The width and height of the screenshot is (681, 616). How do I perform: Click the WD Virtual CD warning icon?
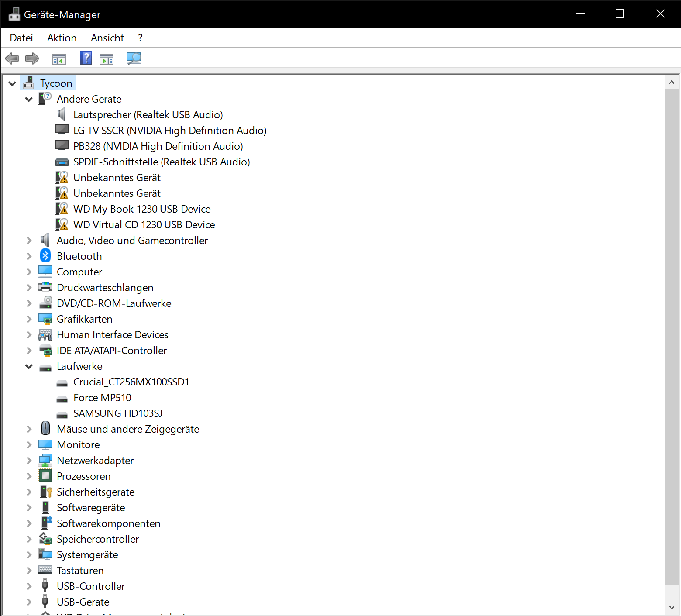[x=62, y=224]
